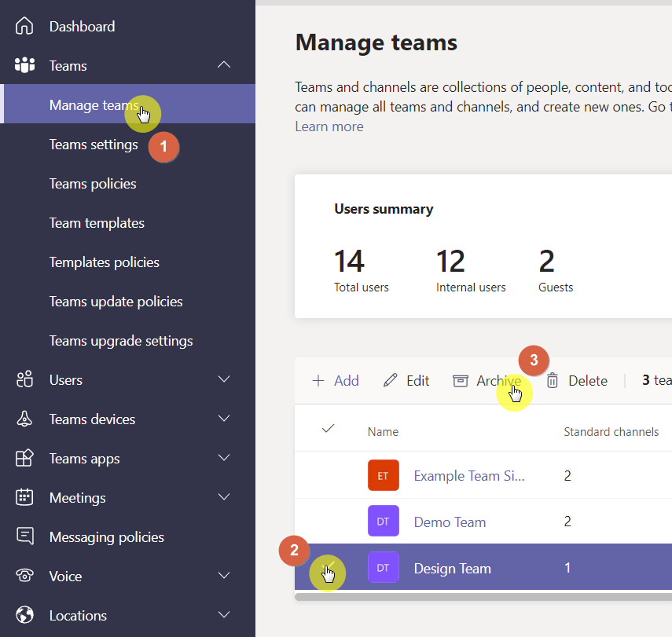Click the Locations globe icon
The image size is (672, 637).
pyautogui.click(x=24, y=615)
